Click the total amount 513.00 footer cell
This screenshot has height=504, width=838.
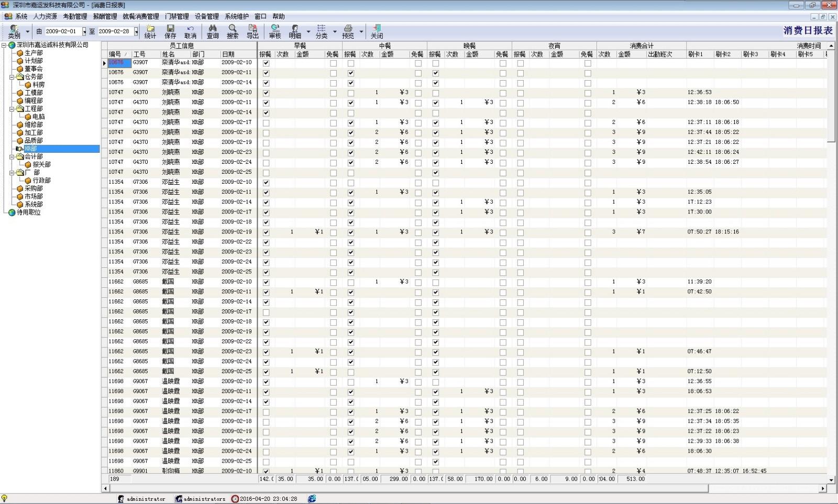(633, 479)
